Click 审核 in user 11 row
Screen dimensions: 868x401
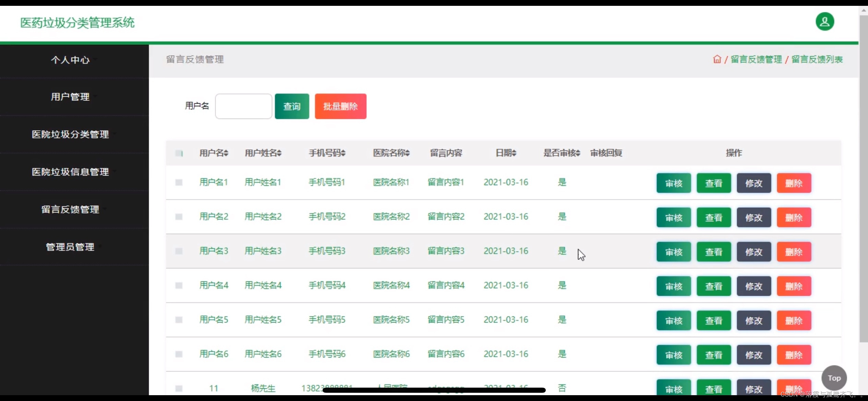point(674,388)
